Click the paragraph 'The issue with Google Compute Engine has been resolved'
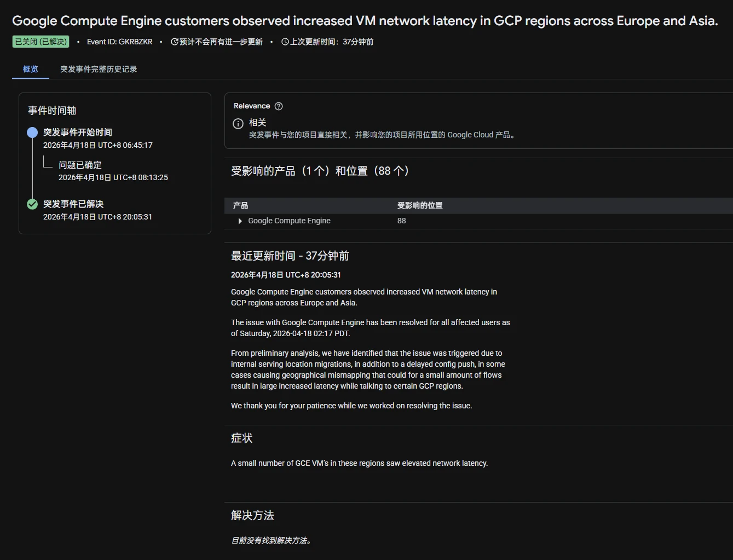 pyautogui.click(x=370, y=328)
